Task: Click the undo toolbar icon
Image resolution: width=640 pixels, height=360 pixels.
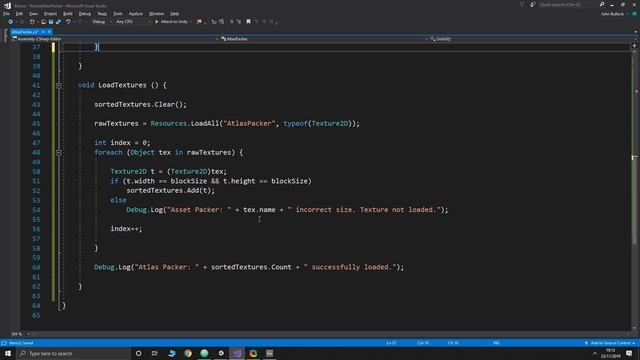Action: 68,22
